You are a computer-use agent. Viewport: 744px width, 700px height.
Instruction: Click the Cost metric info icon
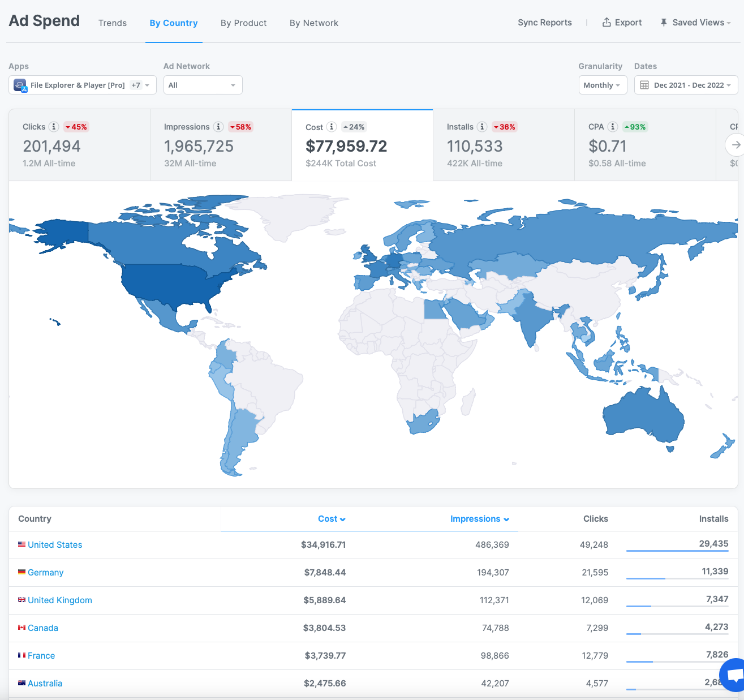(x=332, y=127)
